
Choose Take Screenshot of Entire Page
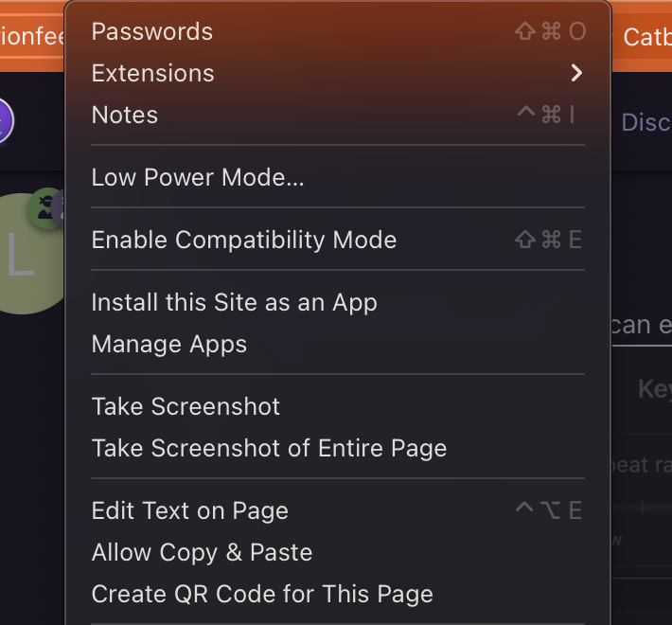tap(269, 448)
